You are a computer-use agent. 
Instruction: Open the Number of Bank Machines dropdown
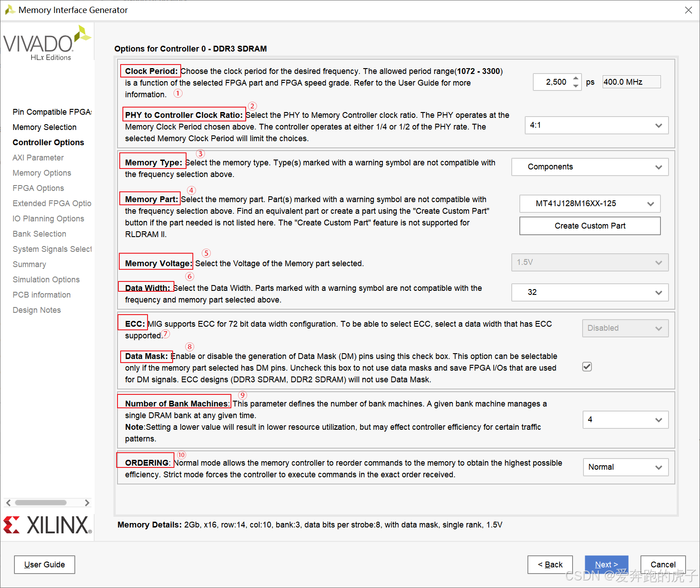625,419
